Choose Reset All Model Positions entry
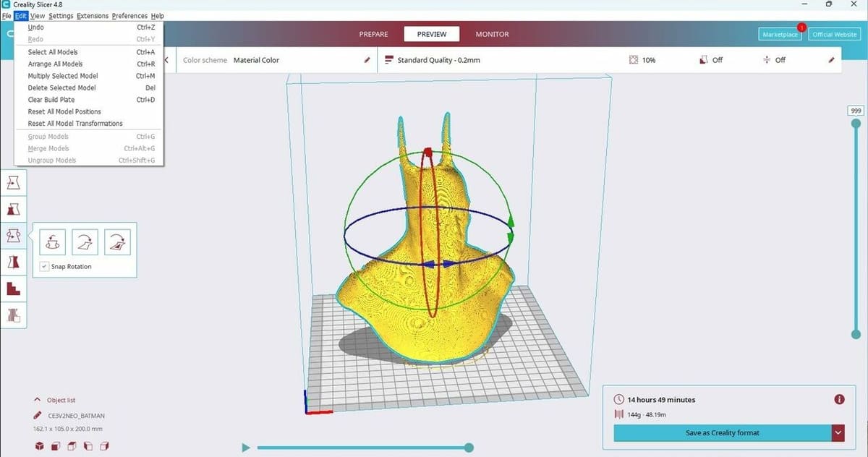The height and width of the screenshot is (457, 868). click(90, 111)
